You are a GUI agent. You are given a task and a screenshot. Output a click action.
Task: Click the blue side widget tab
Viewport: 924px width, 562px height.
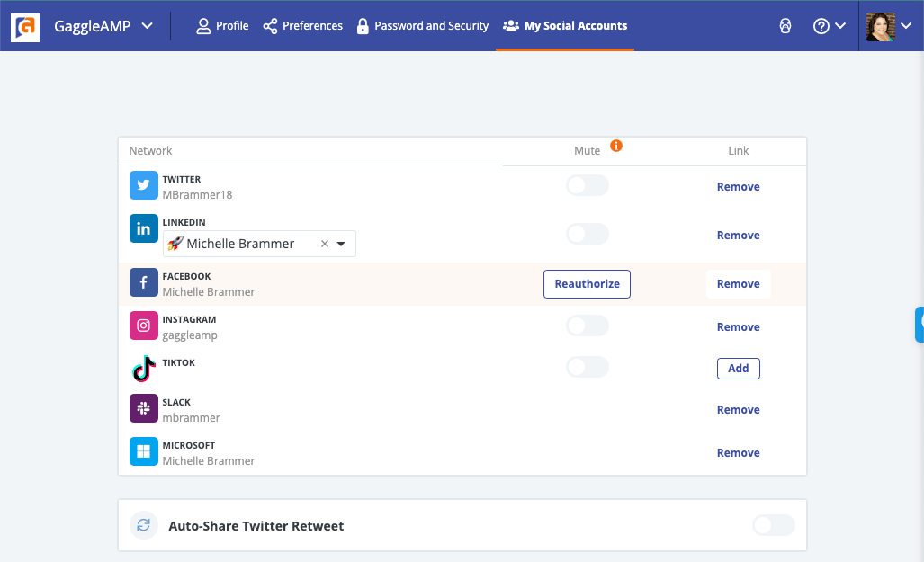click(920, 325)
